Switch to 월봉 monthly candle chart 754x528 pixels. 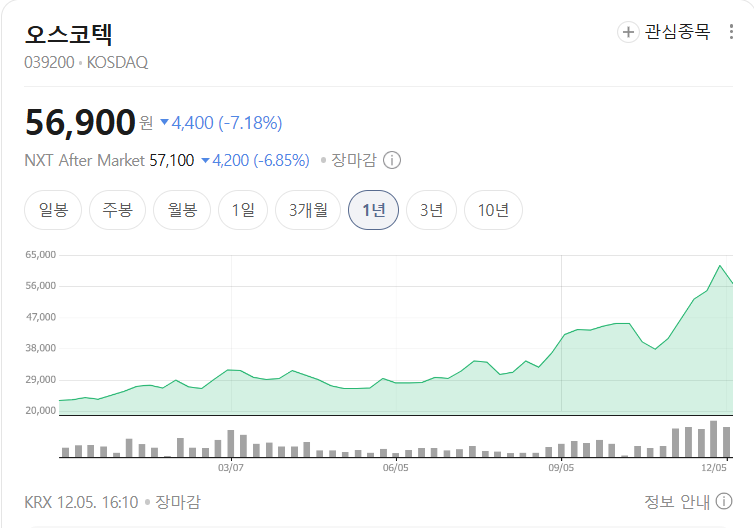pyautogui.click(x=182, y=210)
